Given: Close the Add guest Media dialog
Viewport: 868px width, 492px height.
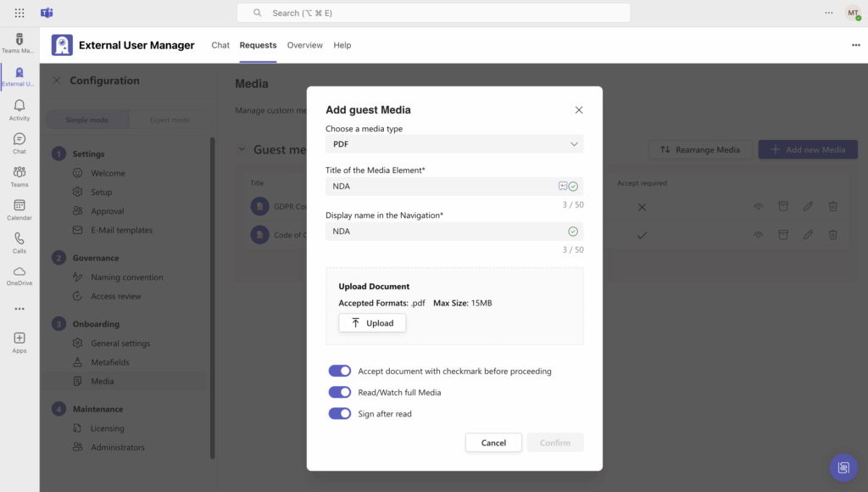Looking at the screenshot, I should coord(579,110).
